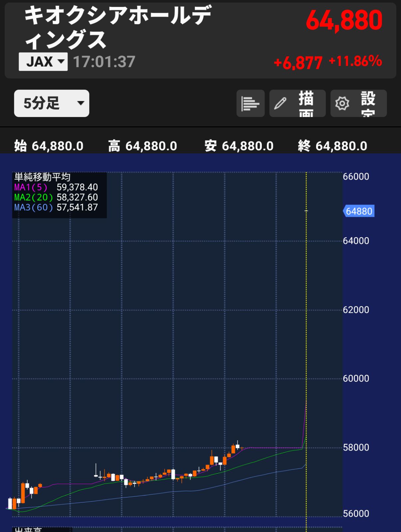Tap the 64000 y-axis label
This screenshot has width=401, height=532.
click(x=356, y=241)
